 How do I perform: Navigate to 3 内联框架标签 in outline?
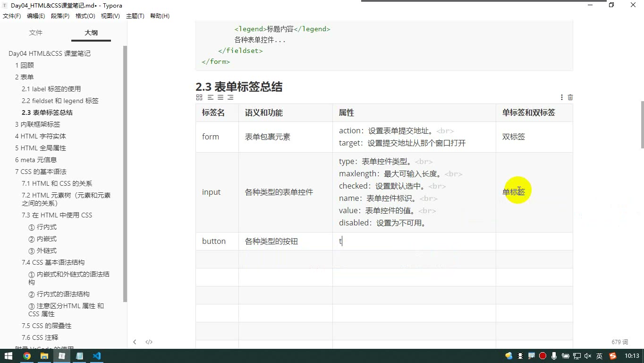pos(38,124)
